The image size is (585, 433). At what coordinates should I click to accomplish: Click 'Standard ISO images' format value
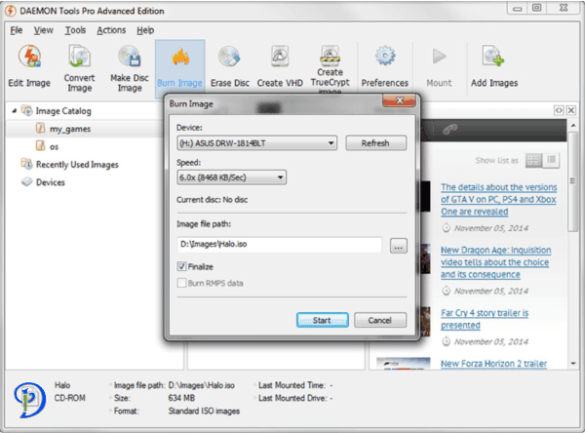coord(204,411)
